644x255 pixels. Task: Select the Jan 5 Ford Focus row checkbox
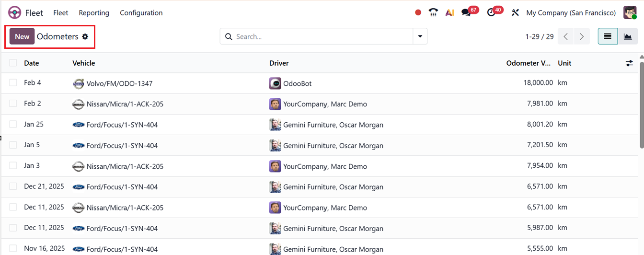13,145
